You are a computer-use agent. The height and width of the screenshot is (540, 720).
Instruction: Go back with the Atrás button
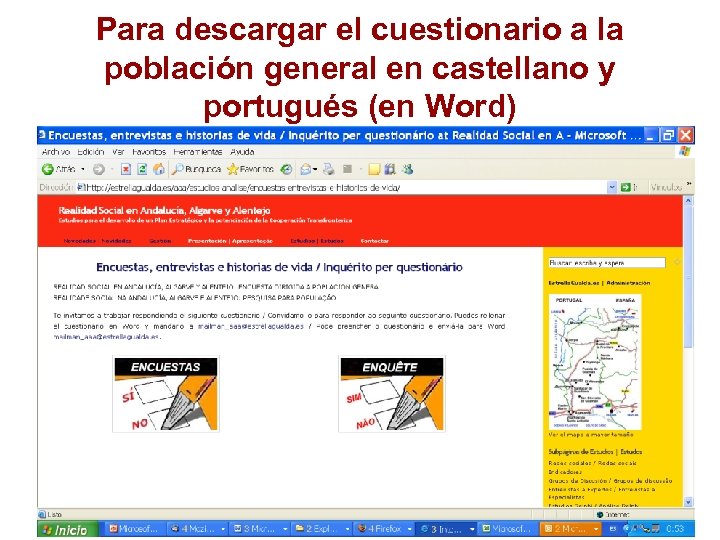click(58, 169)
